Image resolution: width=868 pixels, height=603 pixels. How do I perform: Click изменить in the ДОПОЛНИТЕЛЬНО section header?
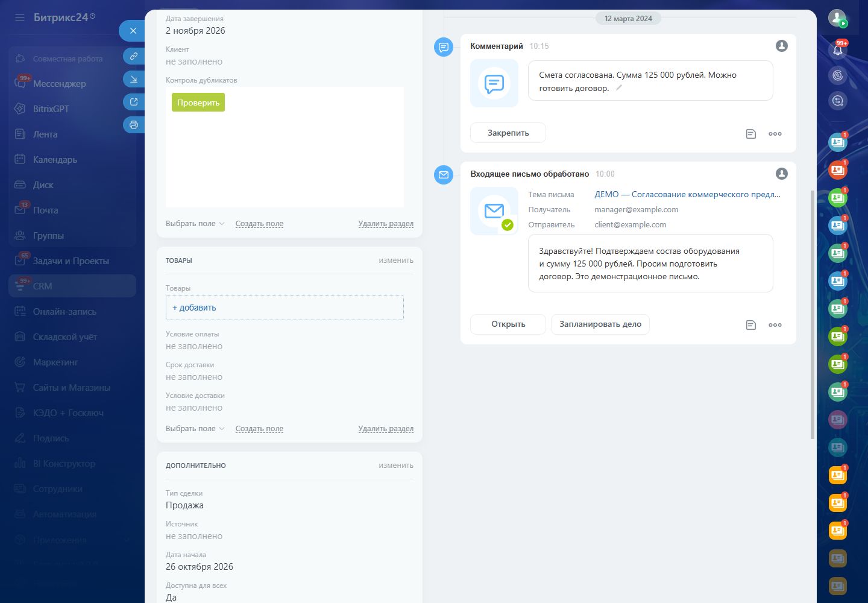(x=396, y=466)
